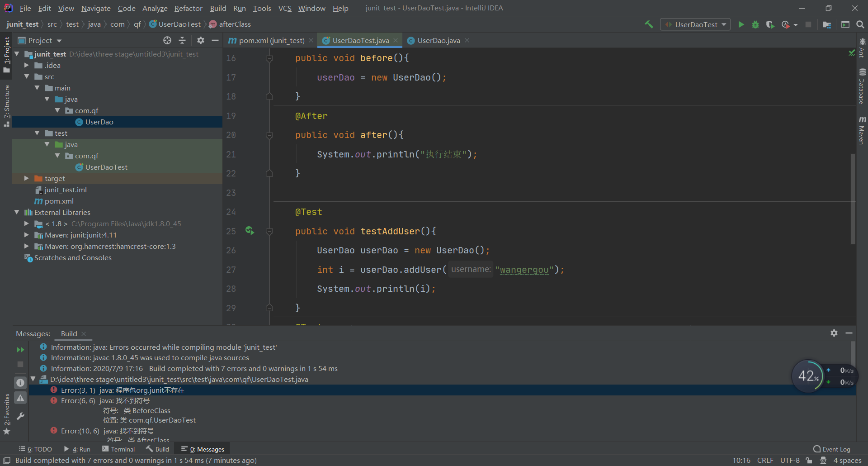Collapse all in Project panel

coord(182,40)
